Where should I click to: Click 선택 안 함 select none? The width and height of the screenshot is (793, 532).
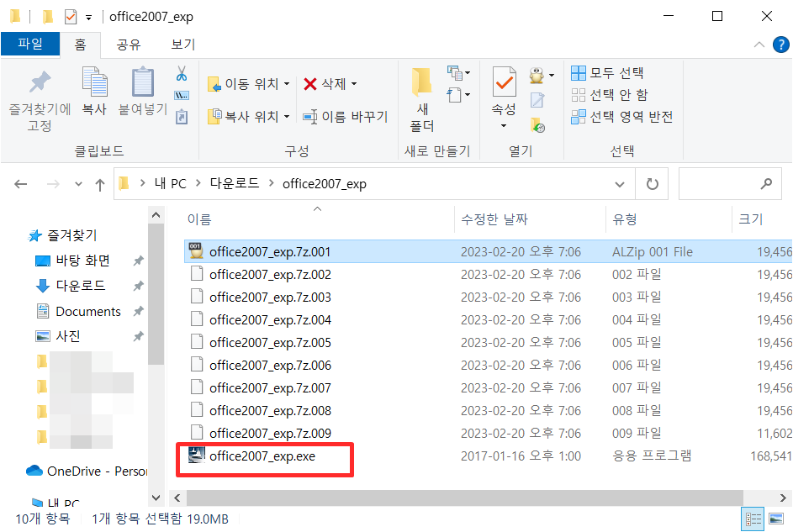coord(610,95)
